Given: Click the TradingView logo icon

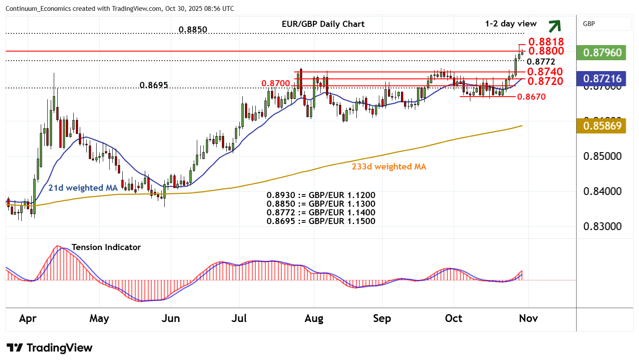Looking at the screenshot, I should click(x=15, y=348).
